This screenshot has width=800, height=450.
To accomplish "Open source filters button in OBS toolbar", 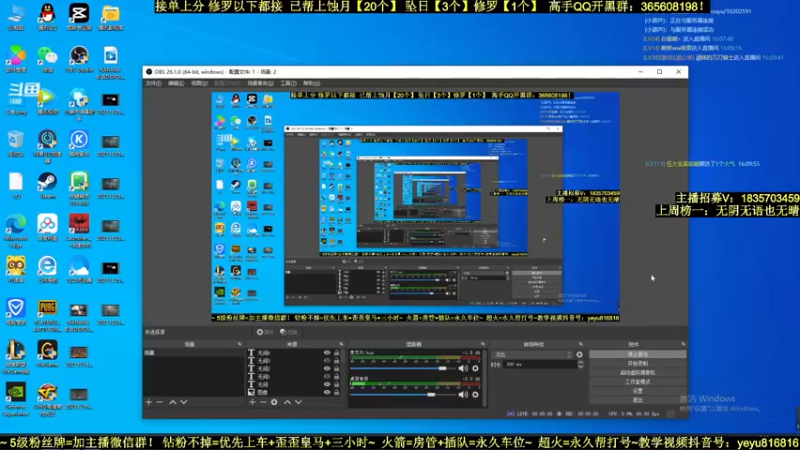I will point(289,332).
